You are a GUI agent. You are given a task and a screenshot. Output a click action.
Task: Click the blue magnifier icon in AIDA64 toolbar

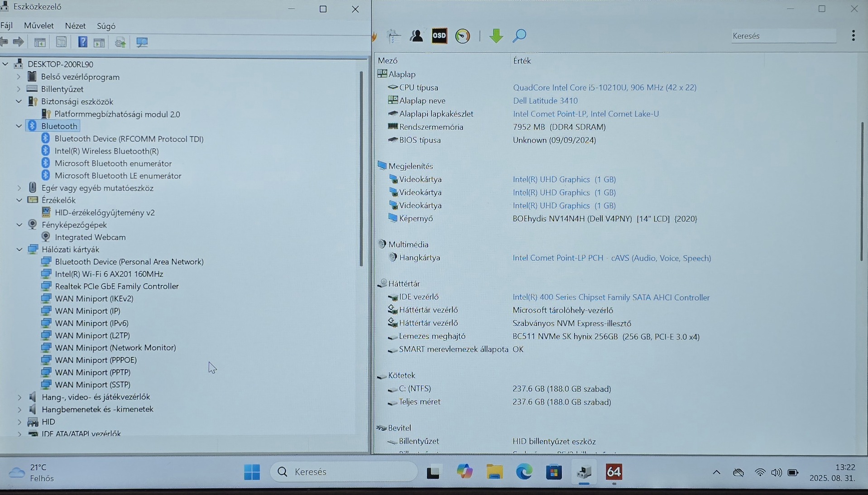(519, 36)
